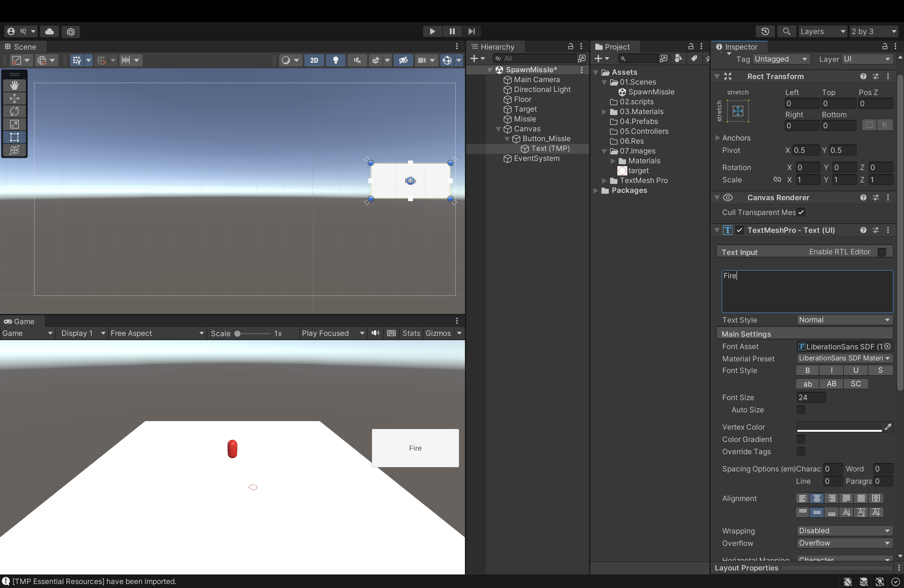Click the Play button

(432, 31)
